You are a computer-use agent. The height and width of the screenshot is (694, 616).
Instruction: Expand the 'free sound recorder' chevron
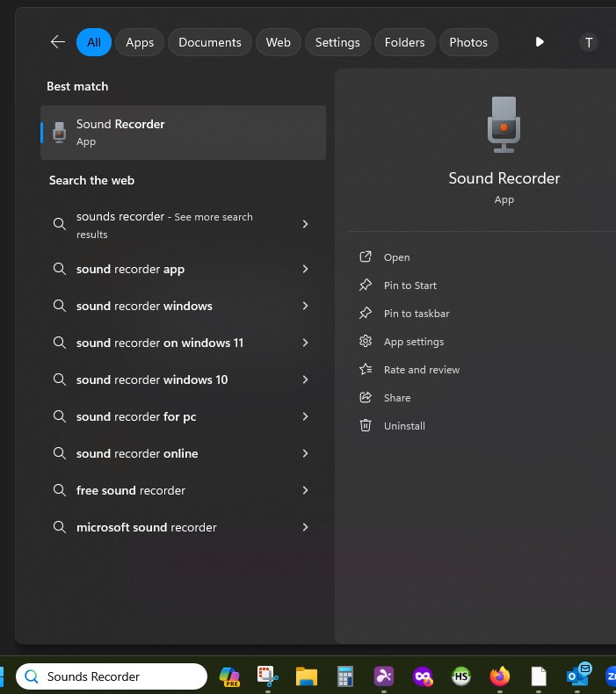click(x=305, y=490)
